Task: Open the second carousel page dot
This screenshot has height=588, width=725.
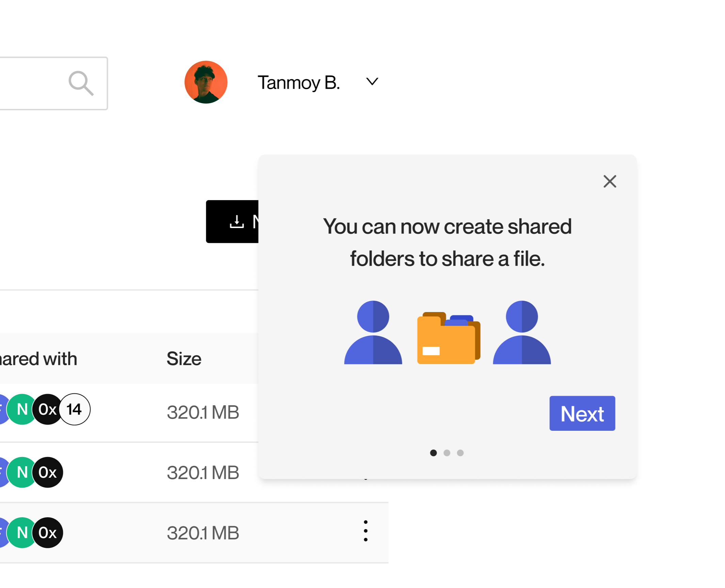Action: [x=447, y=453]
